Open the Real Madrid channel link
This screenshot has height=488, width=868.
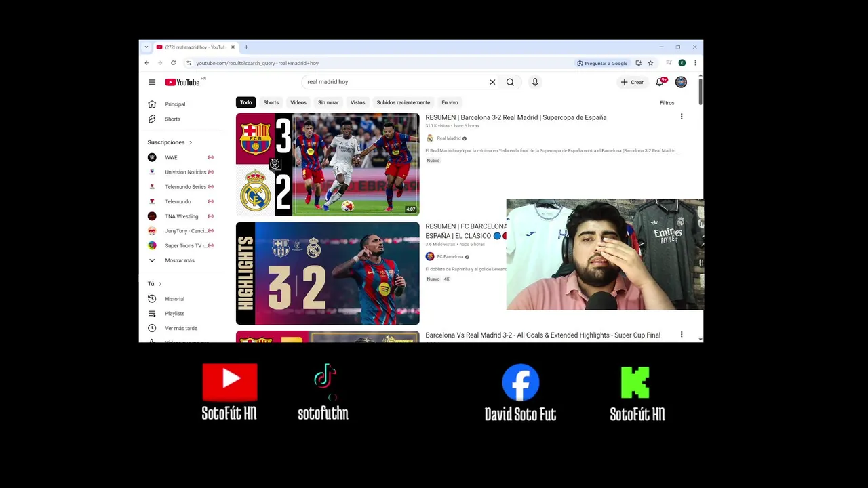(448, 138)
